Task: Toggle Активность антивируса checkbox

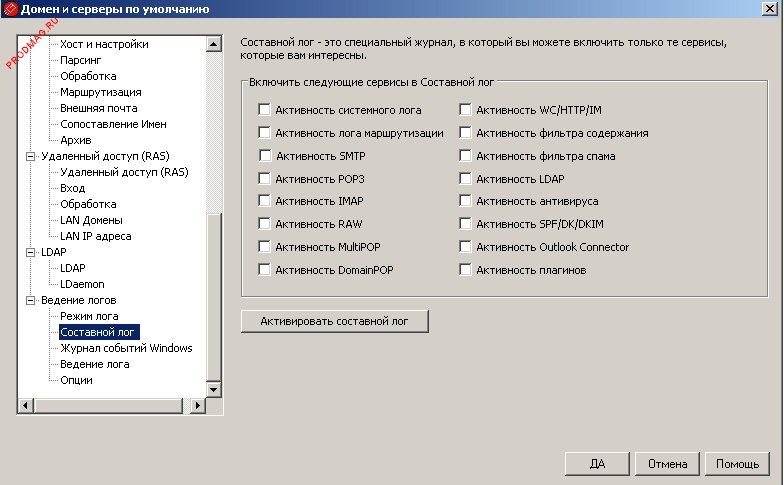Action: [x=466, y=200]
